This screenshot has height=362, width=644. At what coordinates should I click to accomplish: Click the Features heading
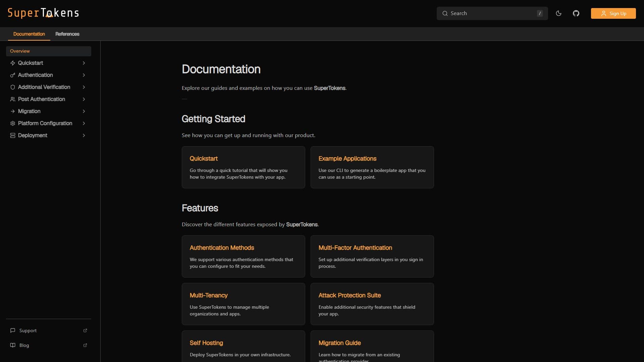click(x=200, y=208)
